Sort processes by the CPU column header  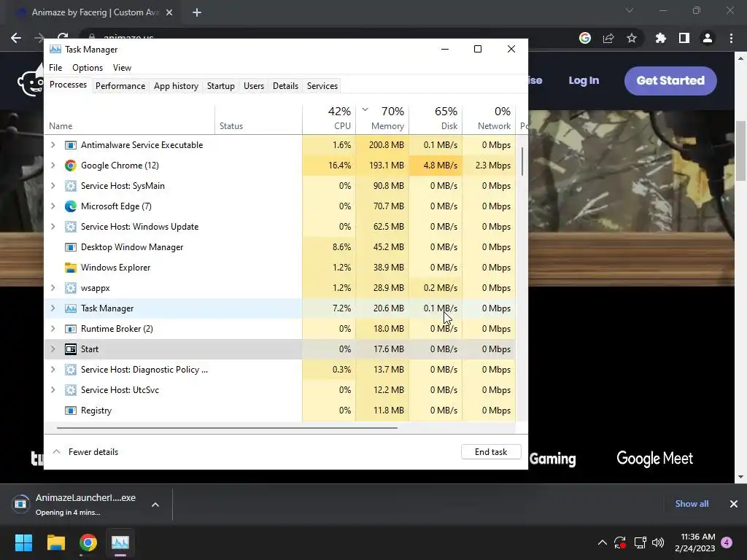pyautogui.click(x=329, y=118)
